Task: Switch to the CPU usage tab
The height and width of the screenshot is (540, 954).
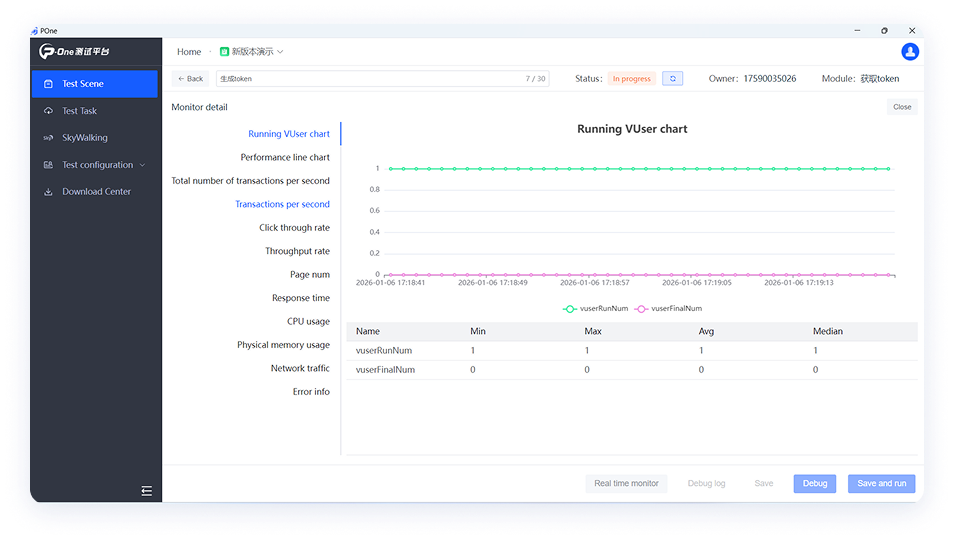Action: point(308,322)
